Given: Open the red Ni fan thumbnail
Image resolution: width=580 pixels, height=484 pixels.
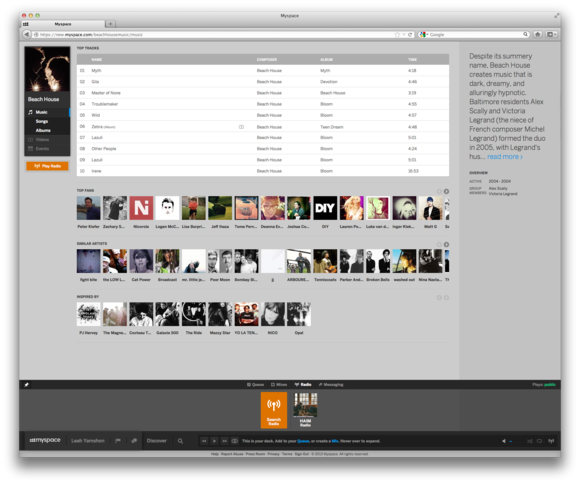Looking at the screenshot, I should pos(141,208).
